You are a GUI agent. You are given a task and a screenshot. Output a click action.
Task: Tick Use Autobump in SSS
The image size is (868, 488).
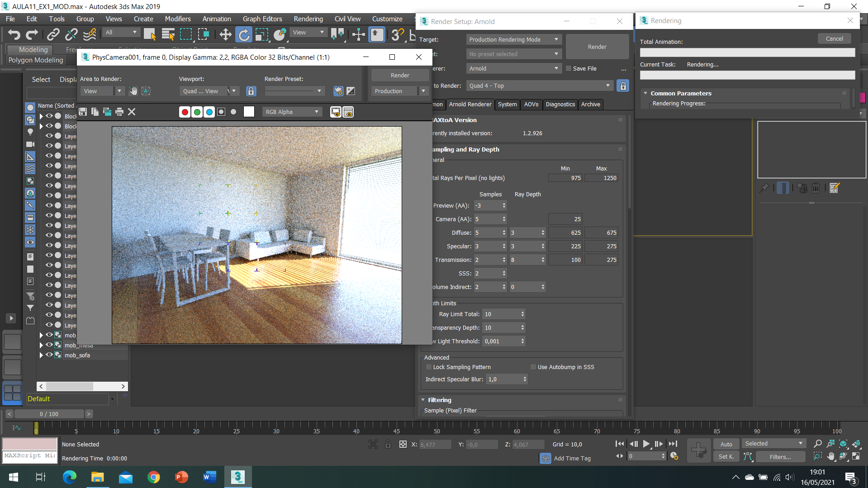click(533, 367)
